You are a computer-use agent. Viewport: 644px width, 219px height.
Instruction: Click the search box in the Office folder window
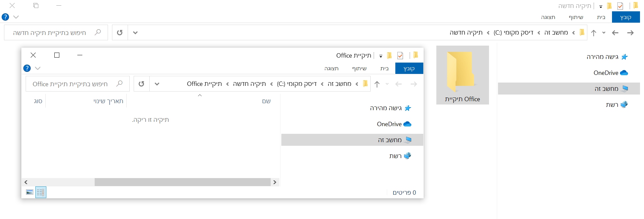coord(73,84)
